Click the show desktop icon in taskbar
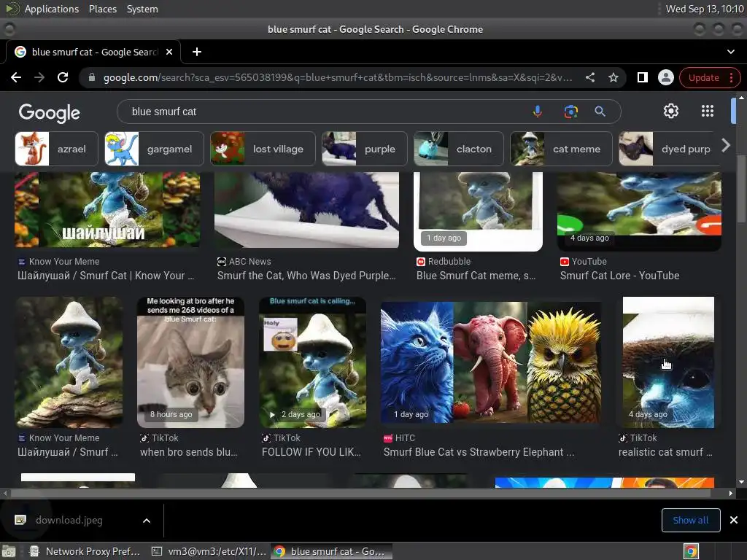Screen dimensions: 747x560 coord(9,551)
